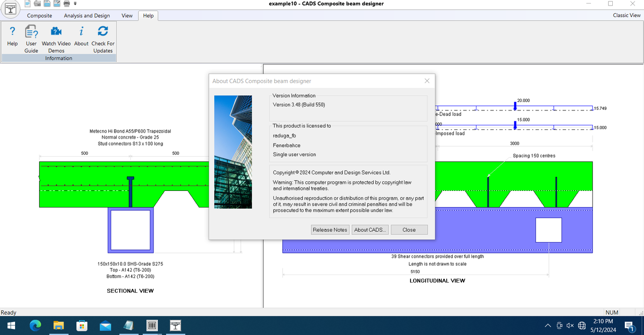Click 'Stud connectors S13 x 100 long' text

pyautogui.click(x=130, y=144)
